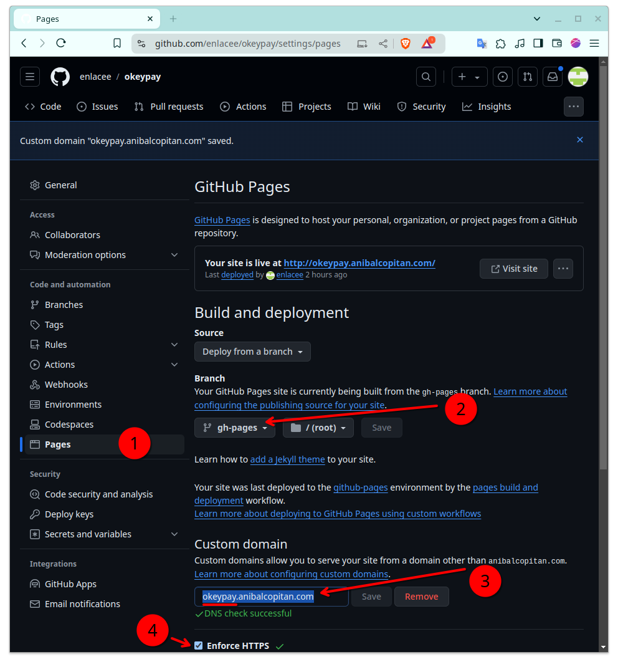Image resolution: width=618 pixels, height=672 pixels.
Task: Switch to the Security tab
Action: pos(421,107)
